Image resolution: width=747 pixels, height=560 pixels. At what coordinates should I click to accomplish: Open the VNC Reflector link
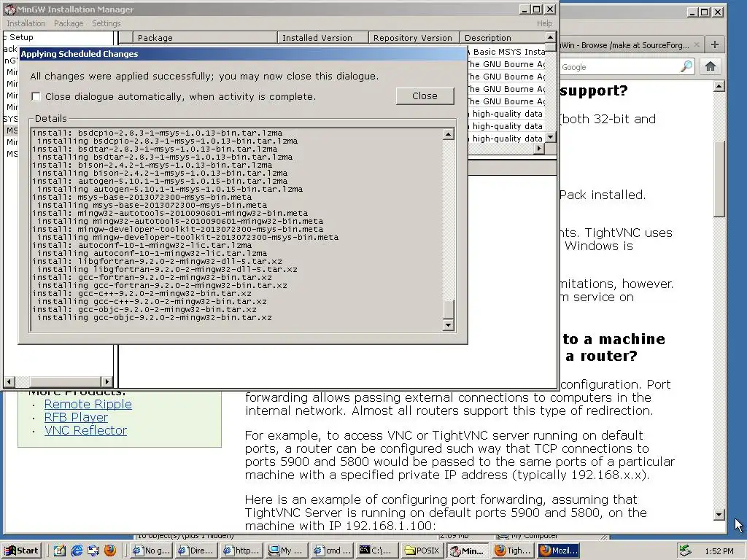(x=86, y=430)
